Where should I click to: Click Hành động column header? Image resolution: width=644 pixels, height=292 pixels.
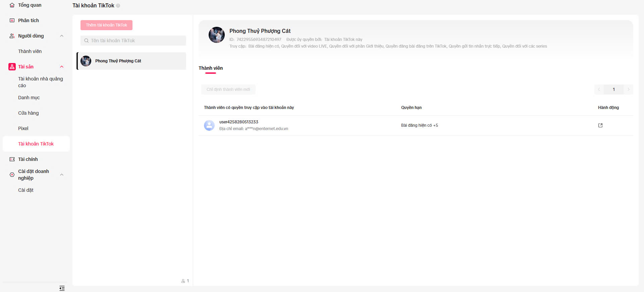point(608,108)
